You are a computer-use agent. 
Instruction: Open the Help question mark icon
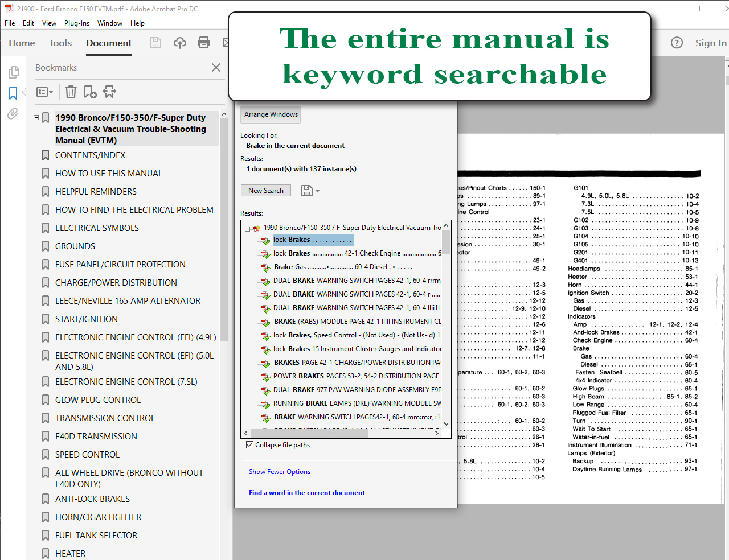(677, 43)
